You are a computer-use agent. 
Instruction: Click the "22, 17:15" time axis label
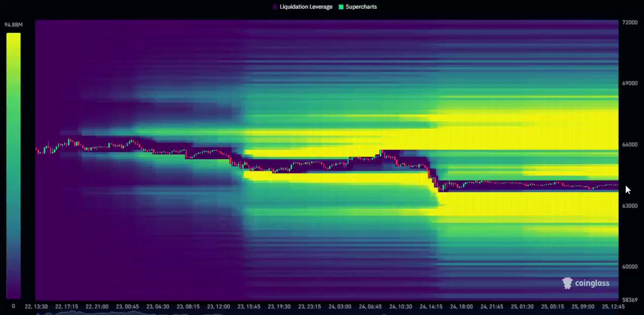click(68, 306)
